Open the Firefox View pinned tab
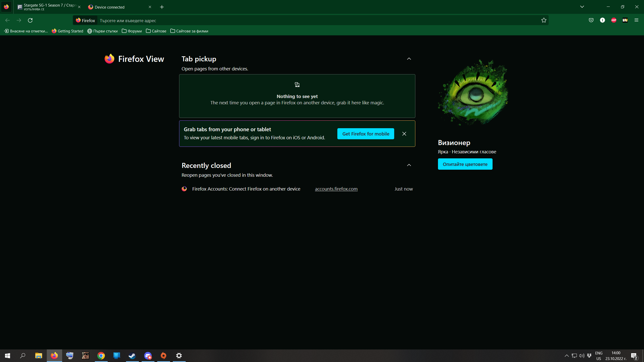644x362 pixels. [6, 7]
